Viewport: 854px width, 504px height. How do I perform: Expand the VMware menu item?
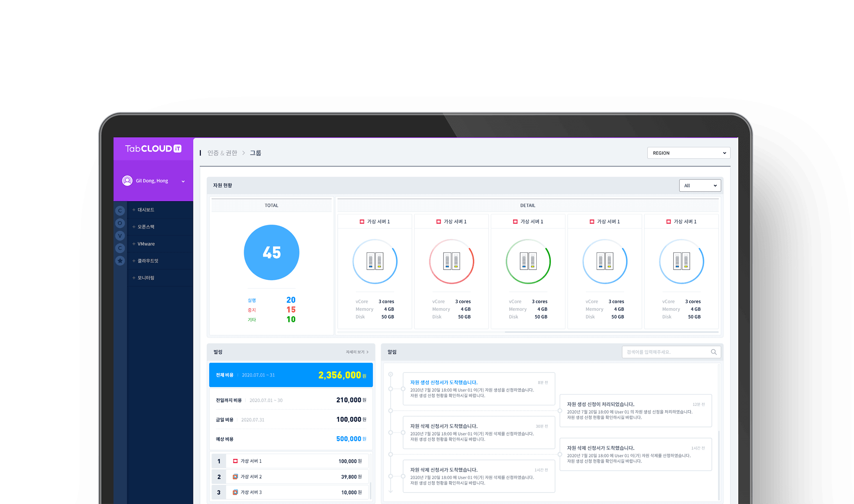click(x=146, y=244)
